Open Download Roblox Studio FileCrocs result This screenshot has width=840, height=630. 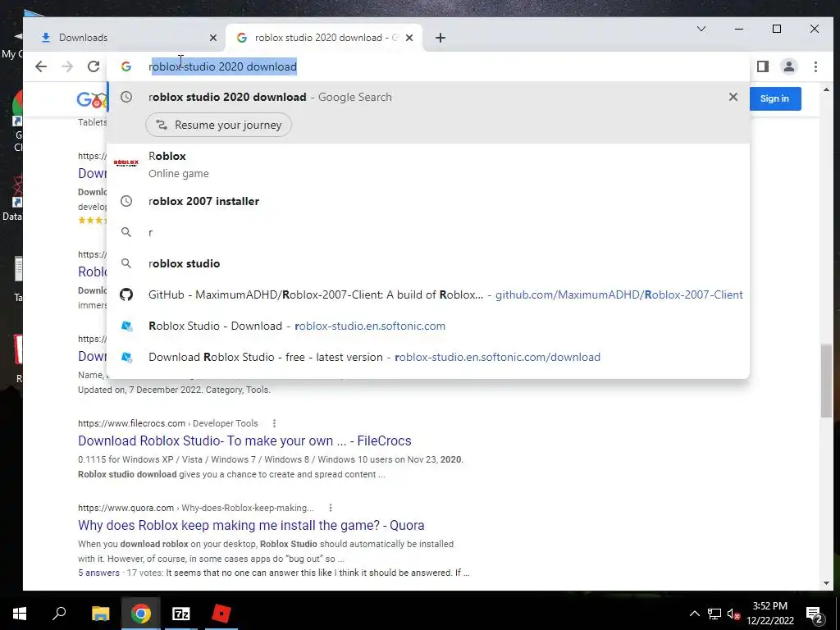(x=244, y=441)
